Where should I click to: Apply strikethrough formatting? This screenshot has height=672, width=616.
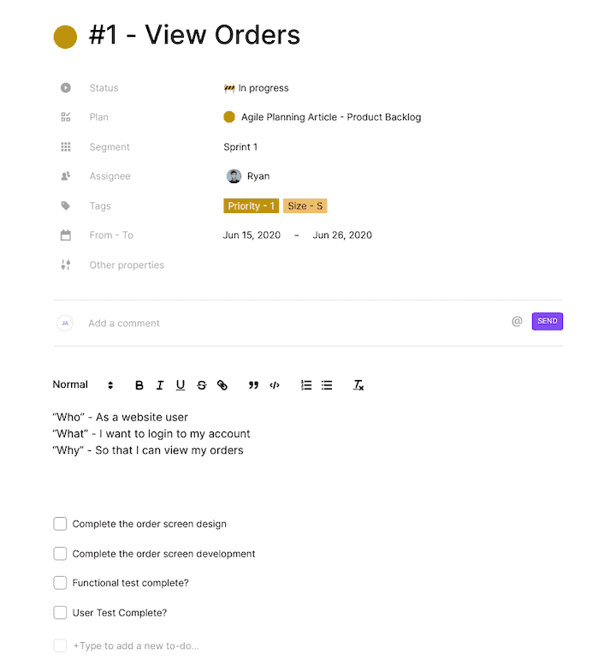tap(202, 385)
